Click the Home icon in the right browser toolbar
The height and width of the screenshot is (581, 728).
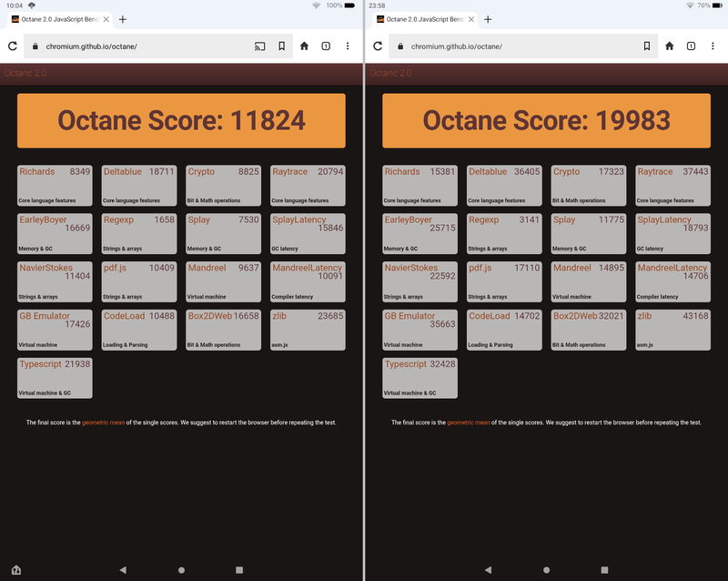[670, 46]
